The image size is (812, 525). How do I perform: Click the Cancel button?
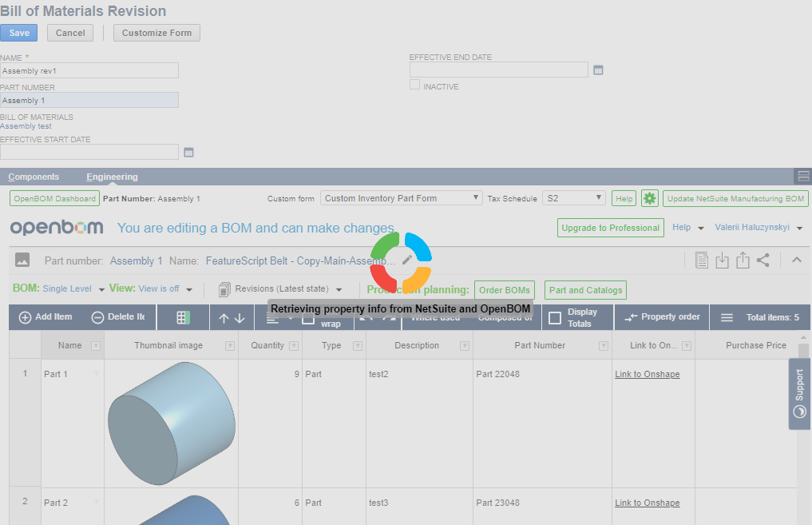70,33
